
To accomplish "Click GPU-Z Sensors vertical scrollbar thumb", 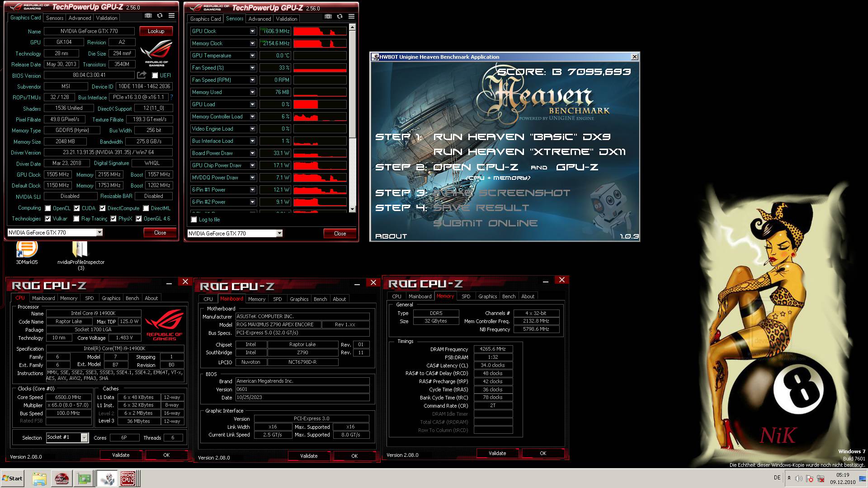I will (x=353, y=84).
